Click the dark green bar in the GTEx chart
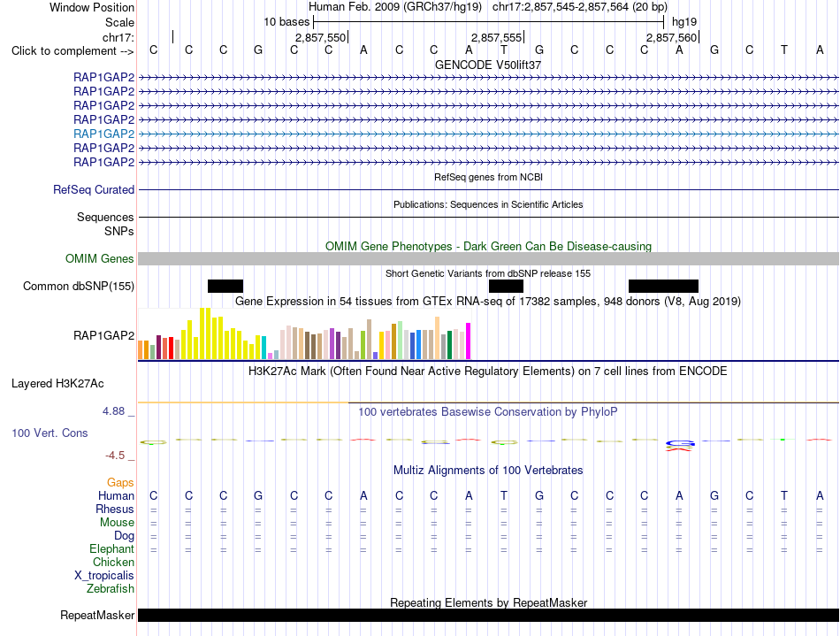The height and width of the screenshot is (636, 840). click(x=449, y=345)
